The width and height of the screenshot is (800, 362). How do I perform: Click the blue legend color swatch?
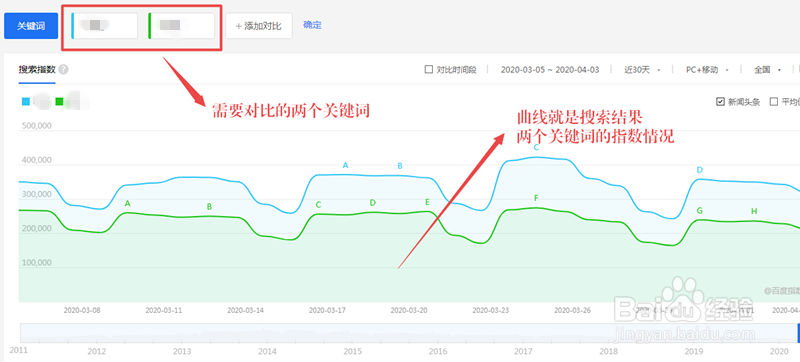click(x=26, y=101)
